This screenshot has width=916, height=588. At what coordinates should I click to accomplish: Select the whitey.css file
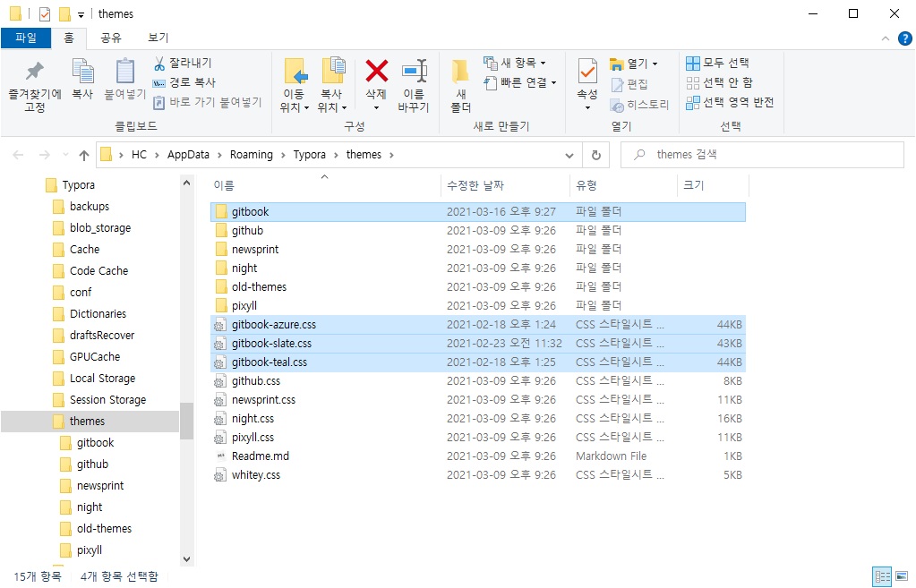[477, 474]
